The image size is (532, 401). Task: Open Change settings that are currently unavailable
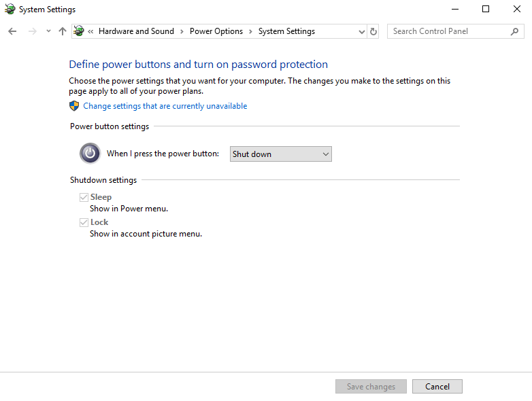click(x=165, y=106)
